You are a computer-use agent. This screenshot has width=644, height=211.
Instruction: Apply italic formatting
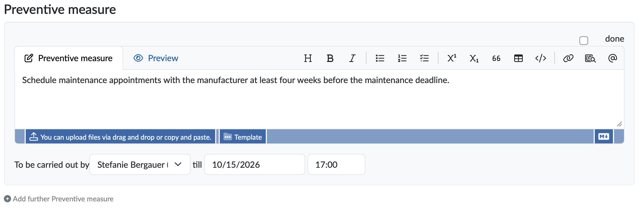point(352,58)
